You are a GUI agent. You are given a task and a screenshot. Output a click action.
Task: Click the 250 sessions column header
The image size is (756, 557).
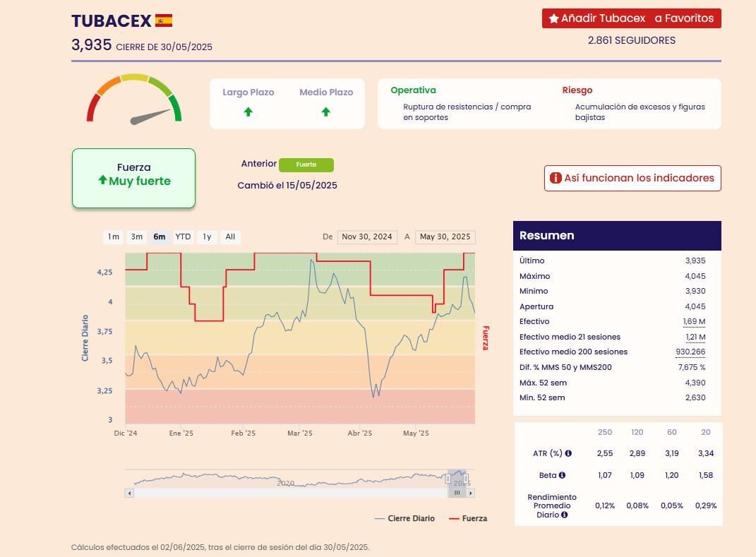coord(605,432)
